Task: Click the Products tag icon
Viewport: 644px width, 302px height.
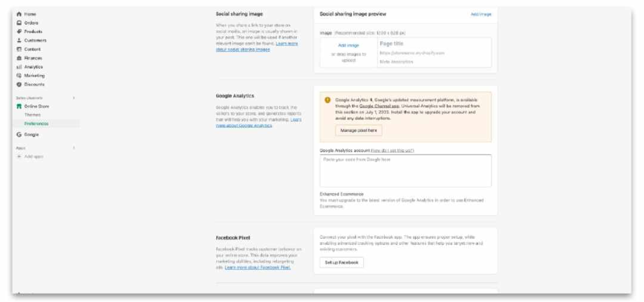Action: 19,32
